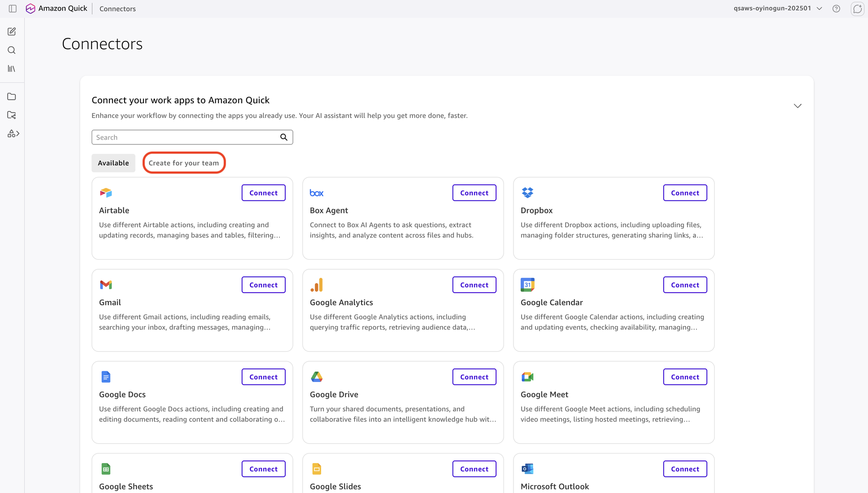
Task: Click the Box Agent card title
Action: click(x=329, y=210)
